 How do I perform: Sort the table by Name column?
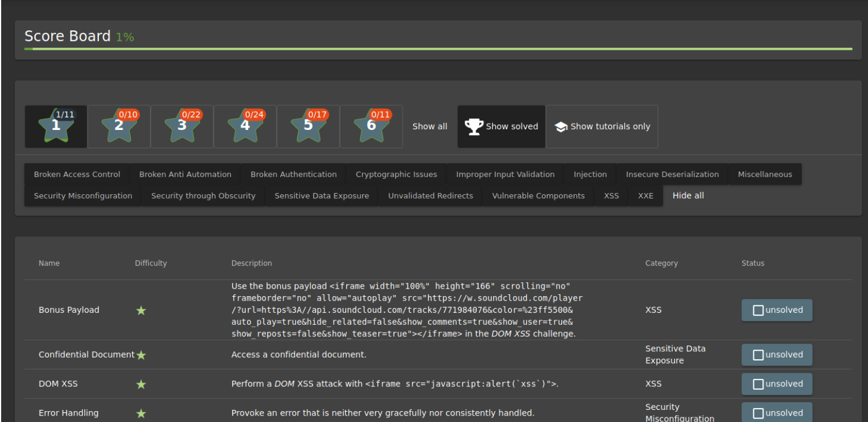click(x=49, y=263)
